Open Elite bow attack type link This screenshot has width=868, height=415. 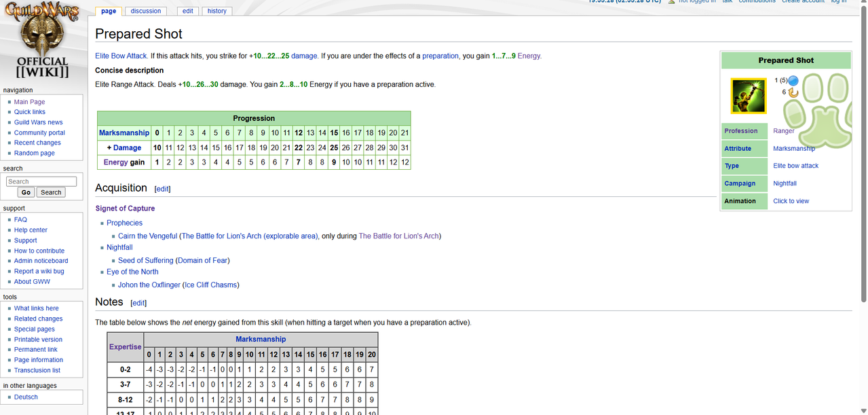[x=795, y=166]
